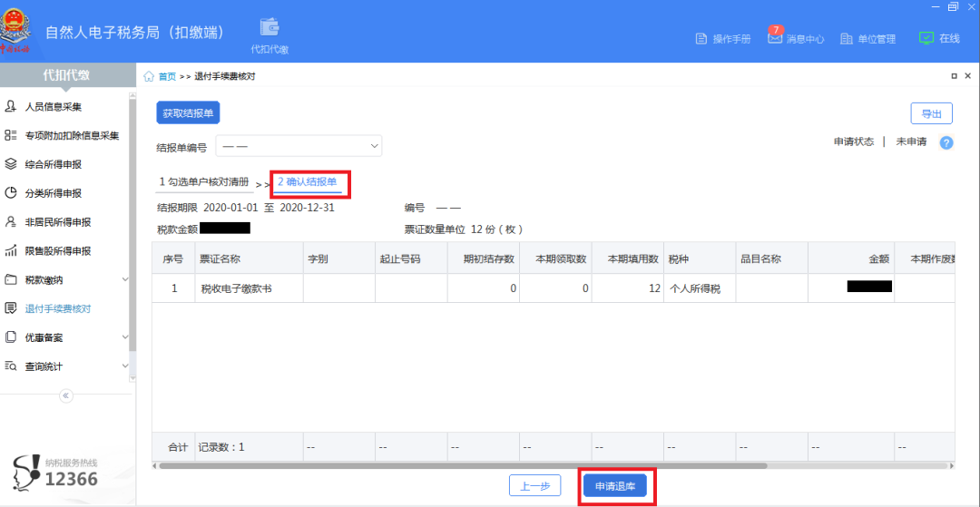Open the 结报单编号 dropdown
This screenshot has width=980, height=507.
tap(299, 146)
